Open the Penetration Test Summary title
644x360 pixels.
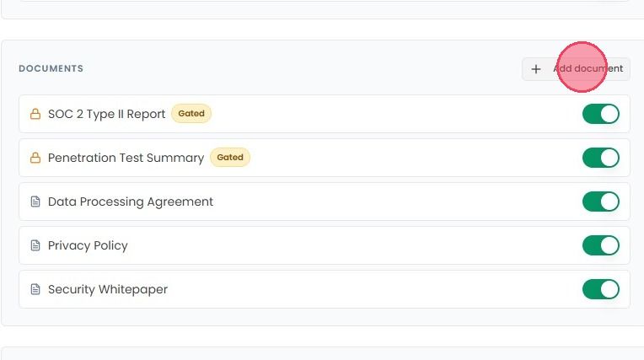point(126,158)
